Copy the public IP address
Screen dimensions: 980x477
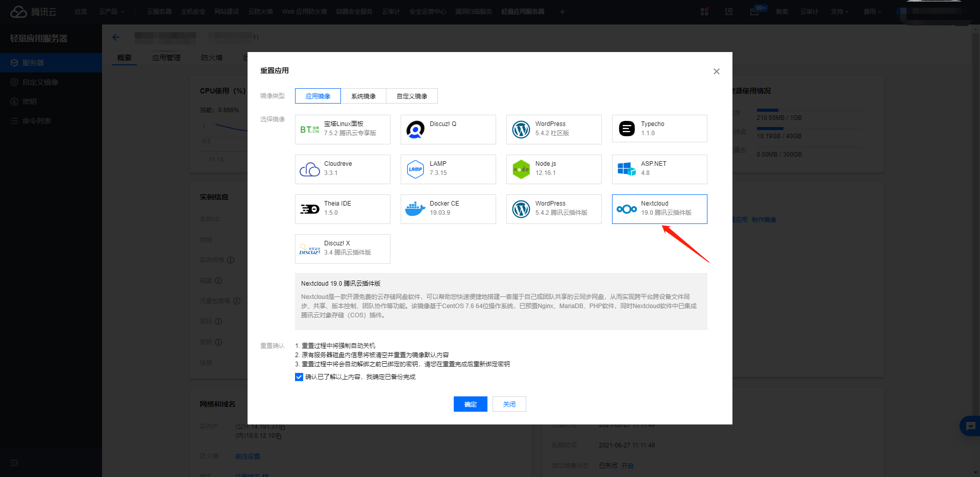coord(282,427)
